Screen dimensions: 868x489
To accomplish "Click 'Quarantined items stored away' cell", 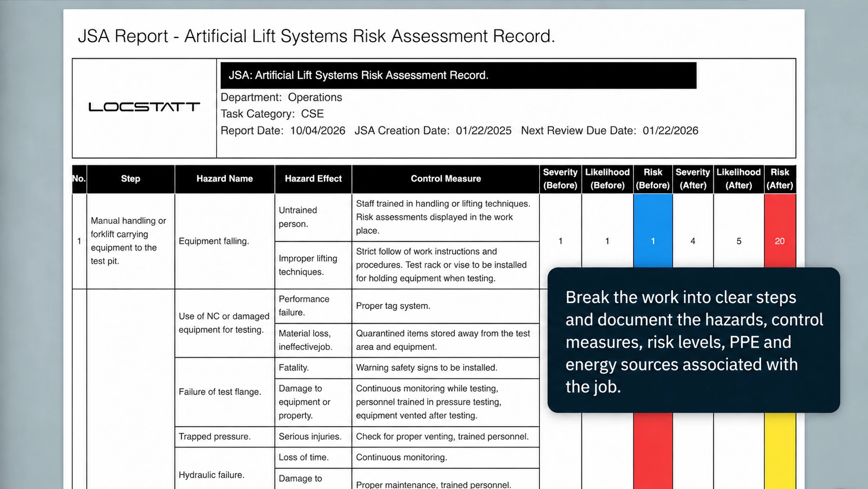I will [x=446, y=340].
